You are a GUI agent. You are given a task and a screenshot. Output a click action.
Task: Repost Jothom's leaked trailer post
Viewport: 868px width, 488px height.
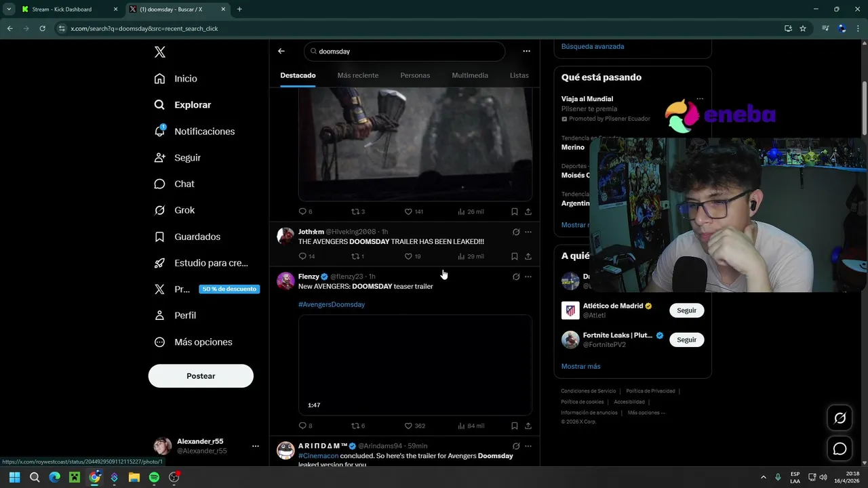357,256
